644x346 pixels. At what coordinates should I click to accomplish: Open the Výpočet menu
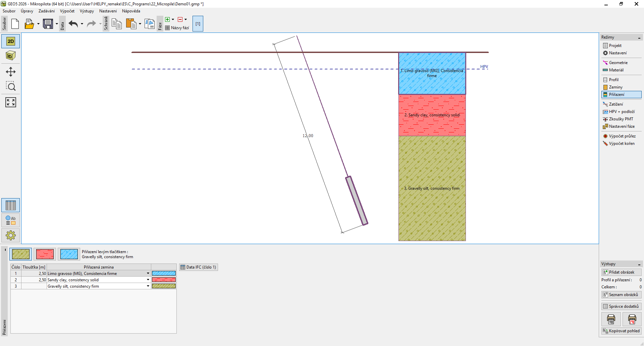pos(67,11)
